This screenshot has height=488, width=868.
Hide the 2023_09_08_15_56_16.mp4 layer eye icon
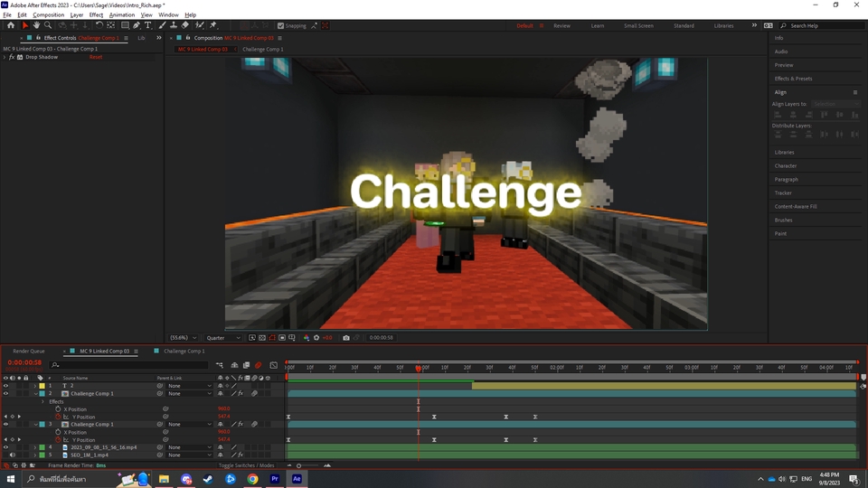[x=6, y=447]
